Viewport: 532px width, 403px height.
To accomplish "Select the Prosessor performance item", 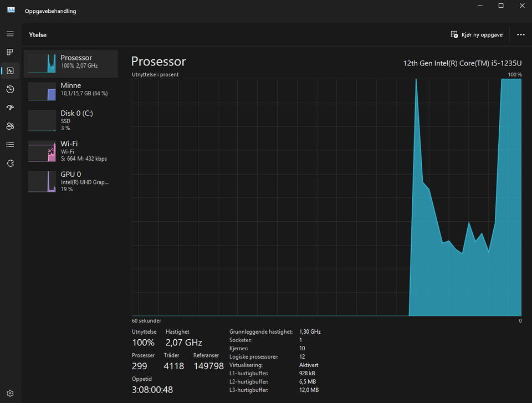I will [71, 64].
